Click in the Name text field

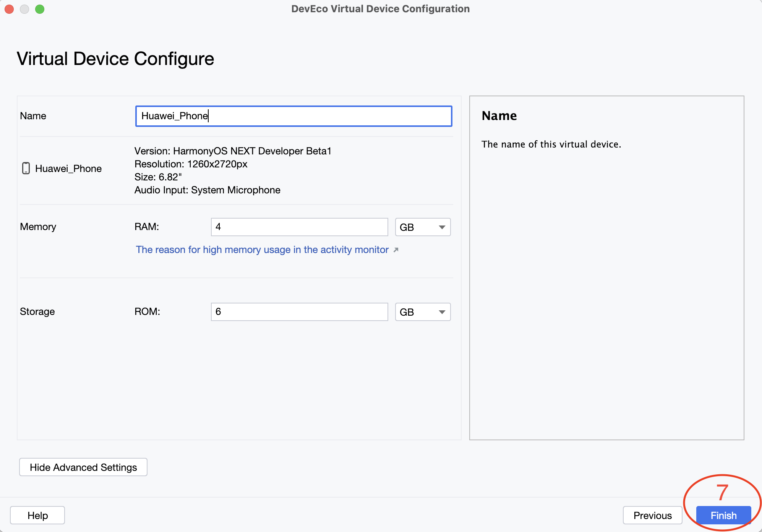[x=293, y=116]
